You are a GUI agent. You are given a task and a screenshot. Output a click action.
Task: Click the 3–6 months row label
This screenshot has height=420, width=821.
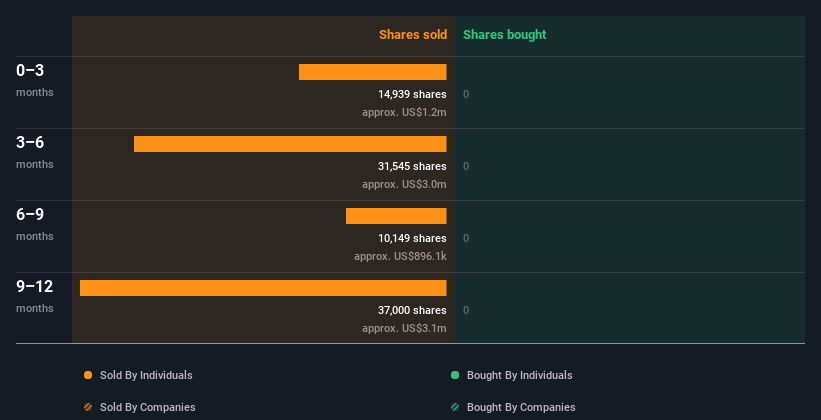[35, 152]
